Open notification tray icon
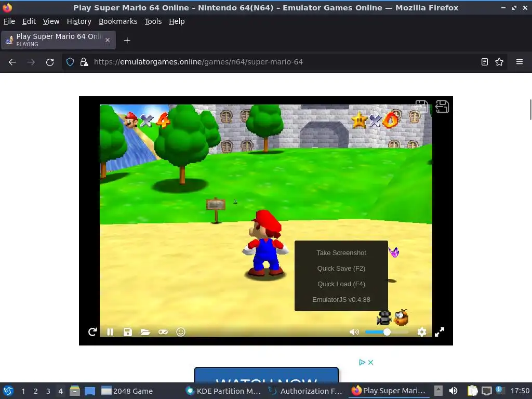The width and height of the screenshot is (532, 399). pyautogui.click(x=499, y=390)
